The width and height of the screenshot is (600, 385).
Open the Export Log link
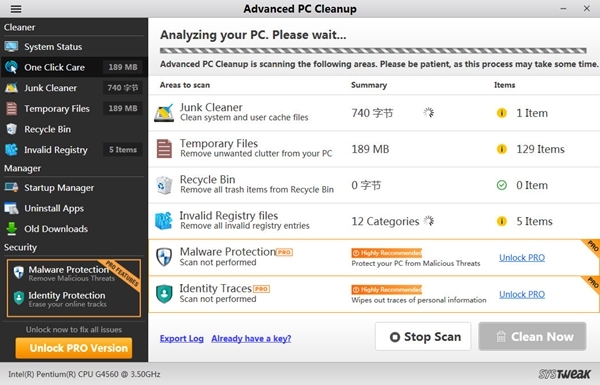181,338
